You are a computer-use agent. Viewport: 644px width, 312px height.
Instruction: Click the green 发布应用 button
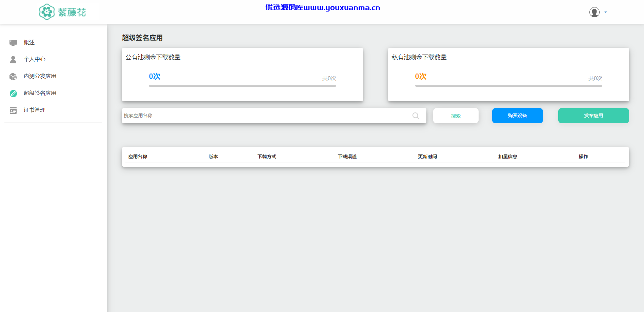pos(593,116)
